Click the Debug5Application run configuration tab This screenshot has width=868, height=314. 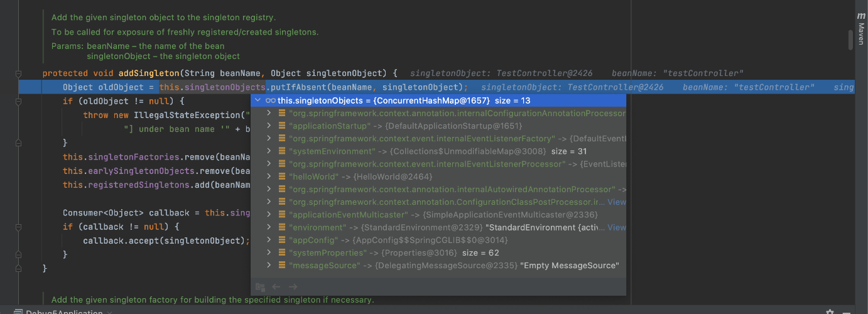pos(64,312)
